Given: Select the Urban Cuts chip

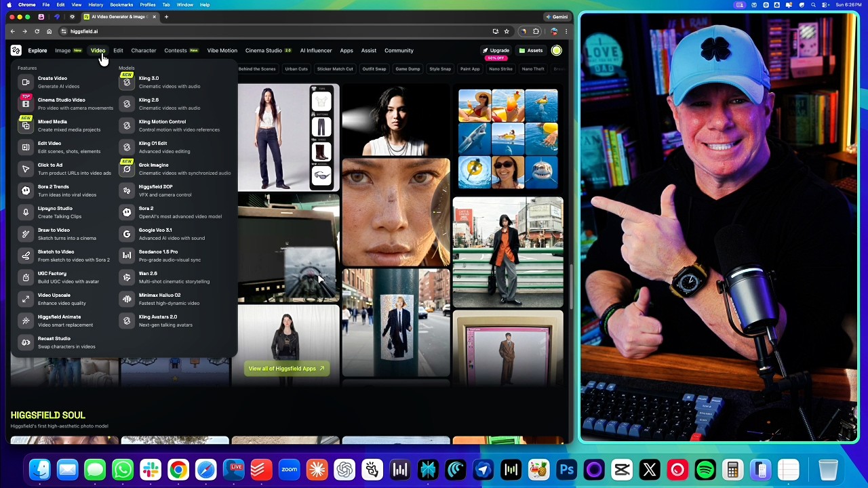Looking at the screenshot, I should coord(296,68).
